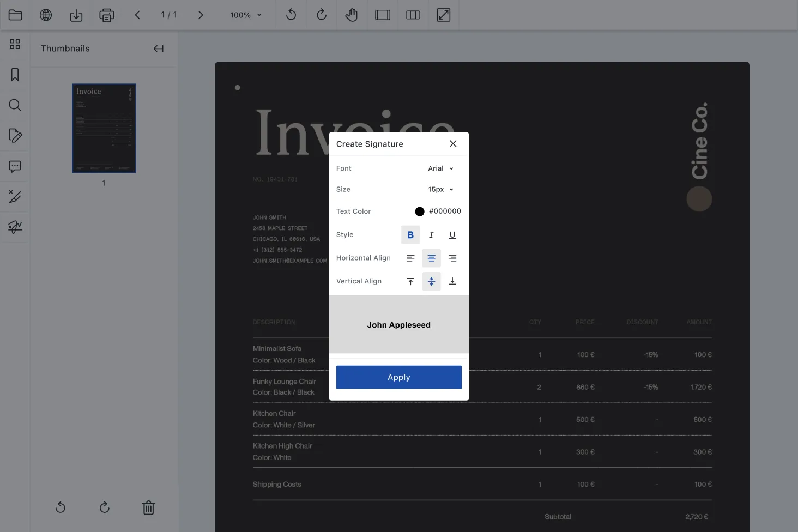Print the invoice document

tap(107, 15)
